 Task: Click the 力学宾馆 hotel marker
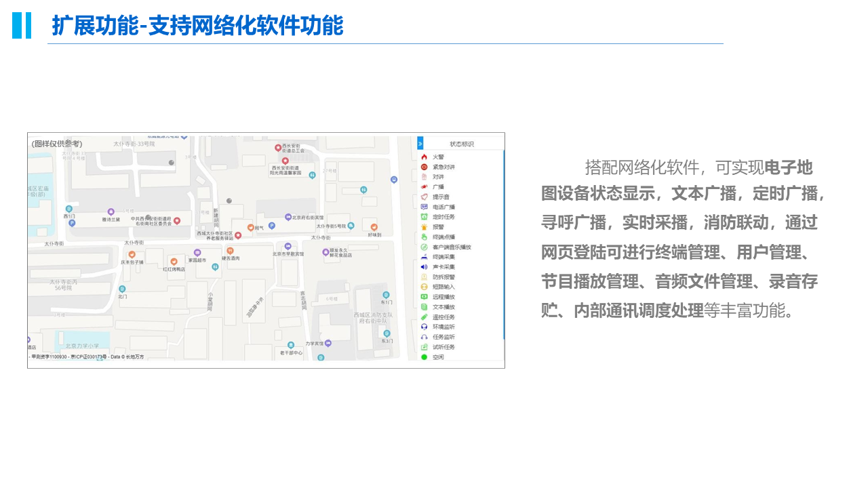(328, 344)
